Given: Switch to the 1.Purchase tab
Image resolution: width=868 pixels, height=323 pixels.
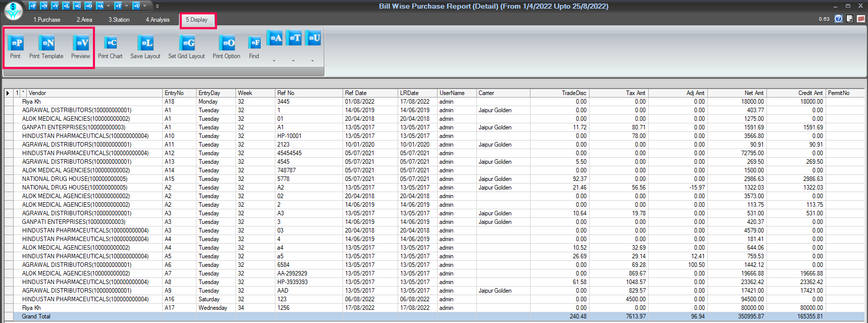Looking at the screenshot, I should click(x=47, y=20).
